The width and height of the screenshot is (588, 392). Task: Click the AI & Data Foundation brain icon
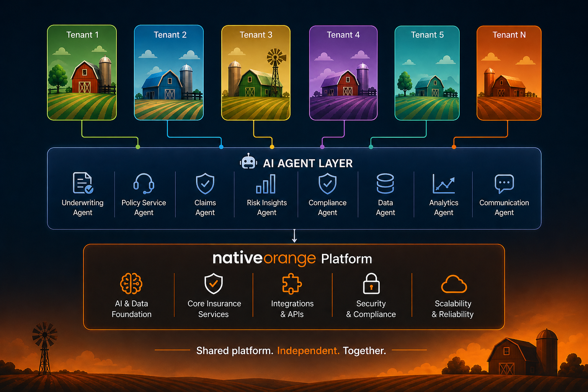131,284
